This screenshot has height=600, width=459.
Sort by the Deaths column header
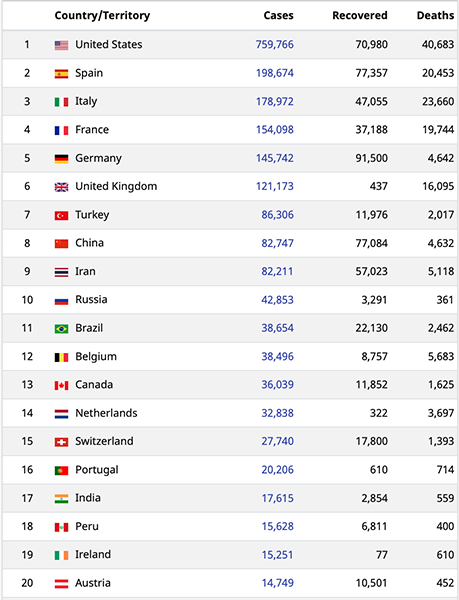(x=435, y=15)
